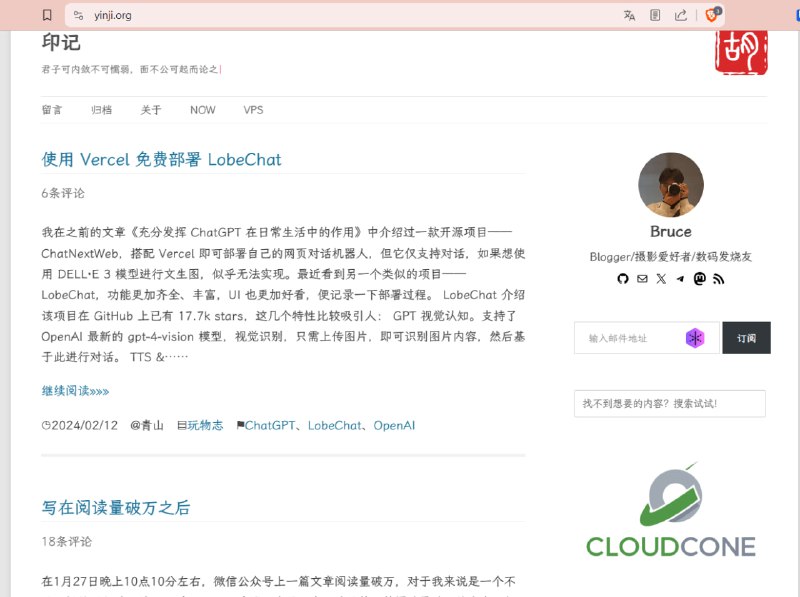Open the 归档 archive menu item
Screen dimensions: 800x597
101,110
